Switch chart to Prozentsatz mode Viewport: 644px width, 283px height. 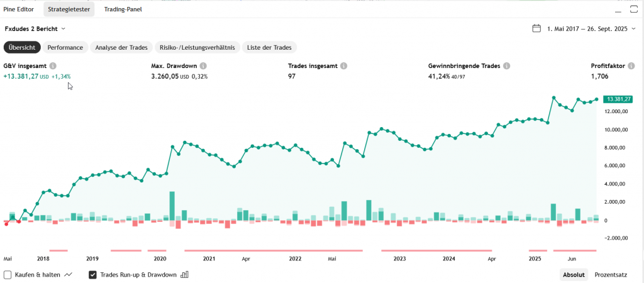611,275
